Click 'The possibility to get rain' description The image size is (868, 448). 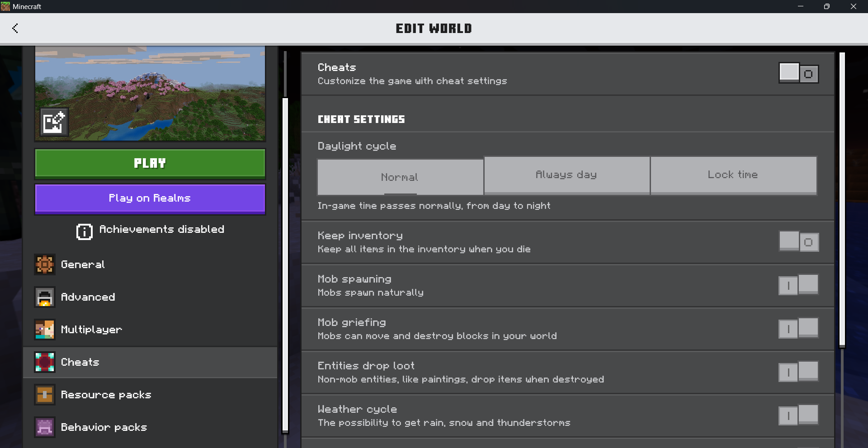[x=444, y=423]
